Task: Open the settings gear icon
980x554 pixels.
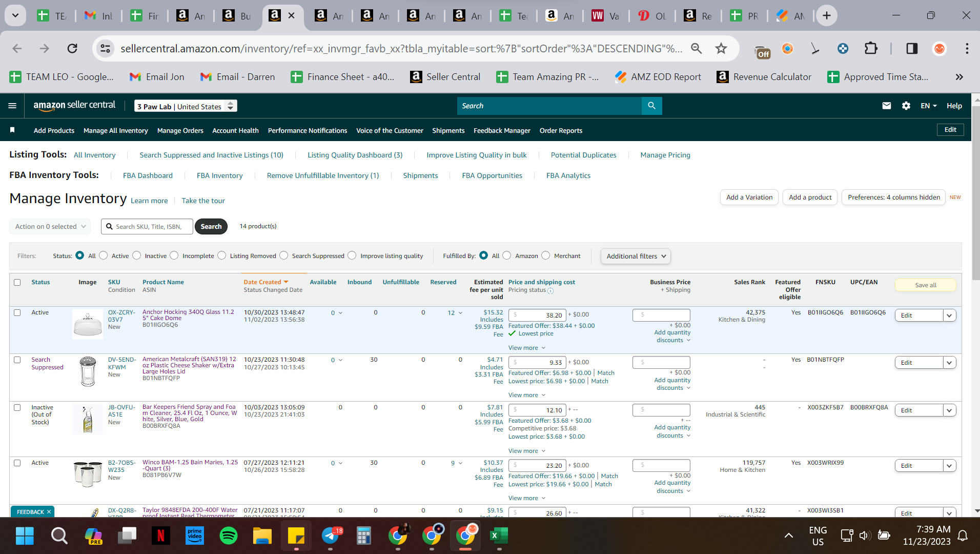Action: pos(906,106)
